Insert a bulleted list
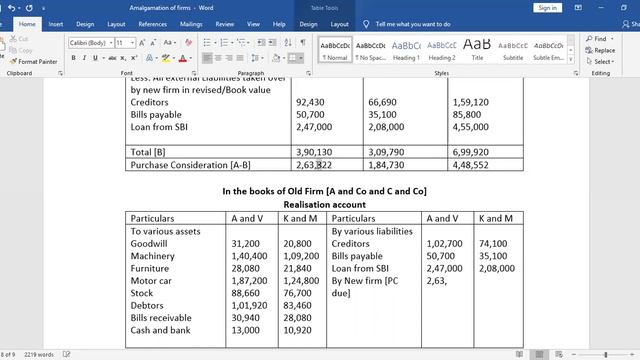640x360 pixels. (x=207, y=42)
